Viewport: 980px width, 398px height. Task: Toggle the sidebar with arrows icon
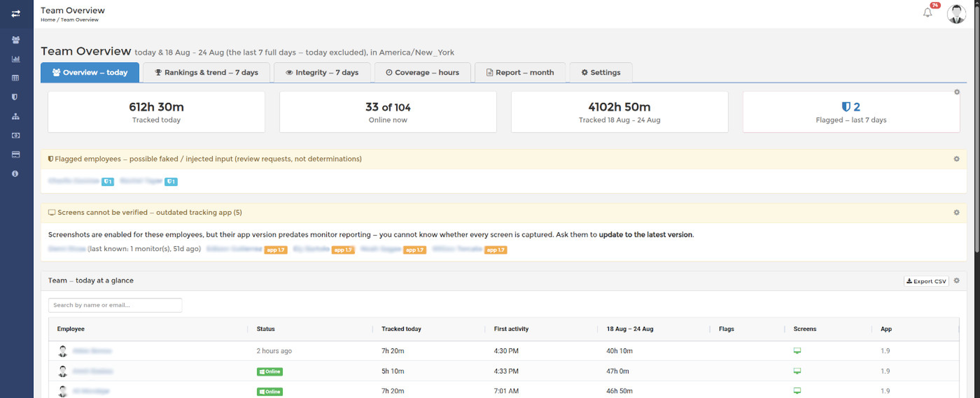click(x=16, y=14)
